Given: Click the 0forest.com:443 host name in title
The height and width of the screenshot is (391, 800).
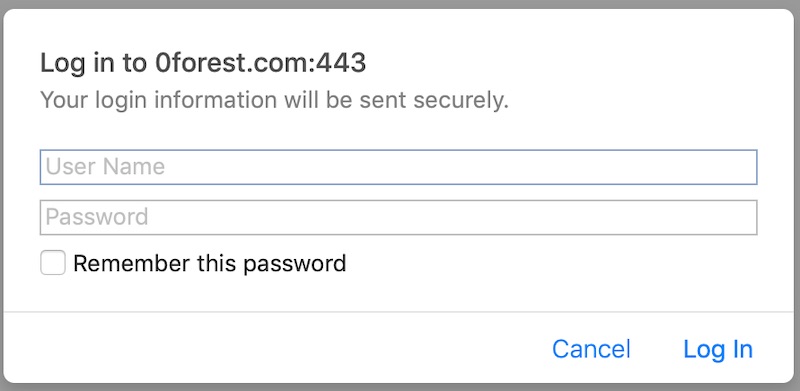Looking at the screenshot, I should (261, 64).
